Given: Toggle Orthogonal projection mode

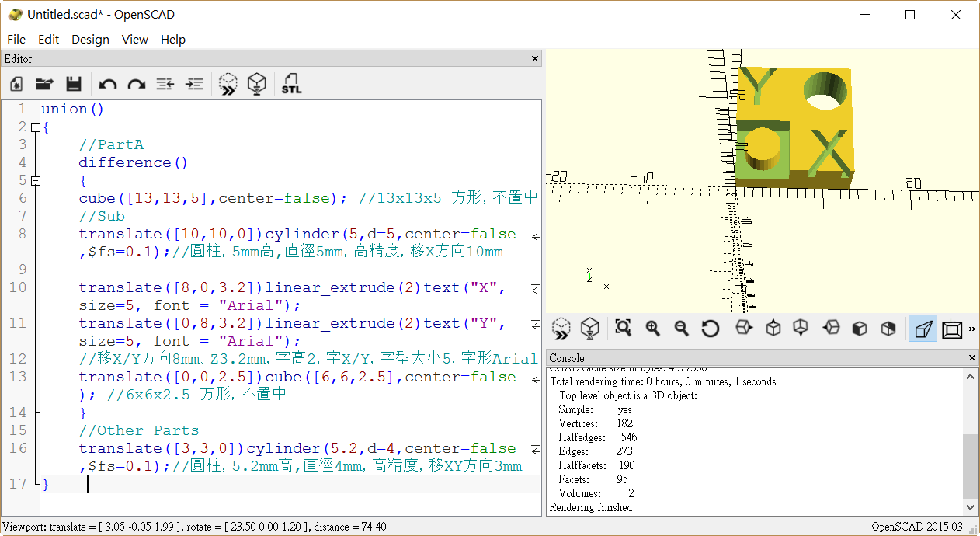Looking at the screenshot, I should (x=952, y=329).
